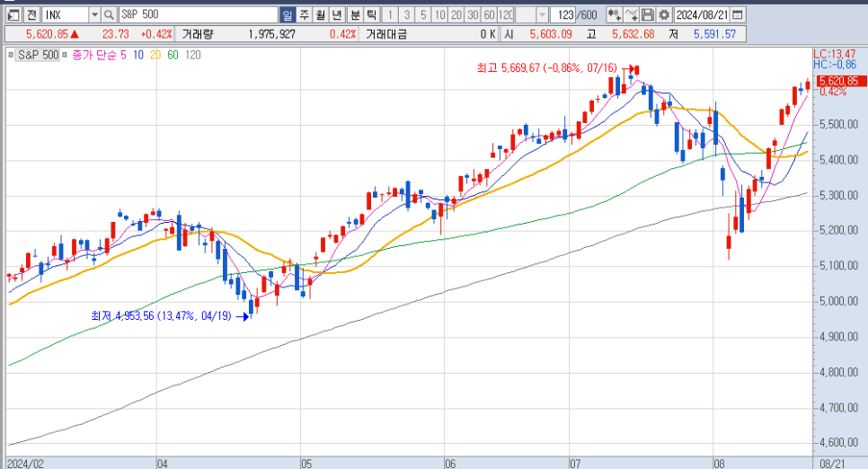Select the 주 (weekly) period tab
This screenshot has height=469, width=868.
(305, 15)
